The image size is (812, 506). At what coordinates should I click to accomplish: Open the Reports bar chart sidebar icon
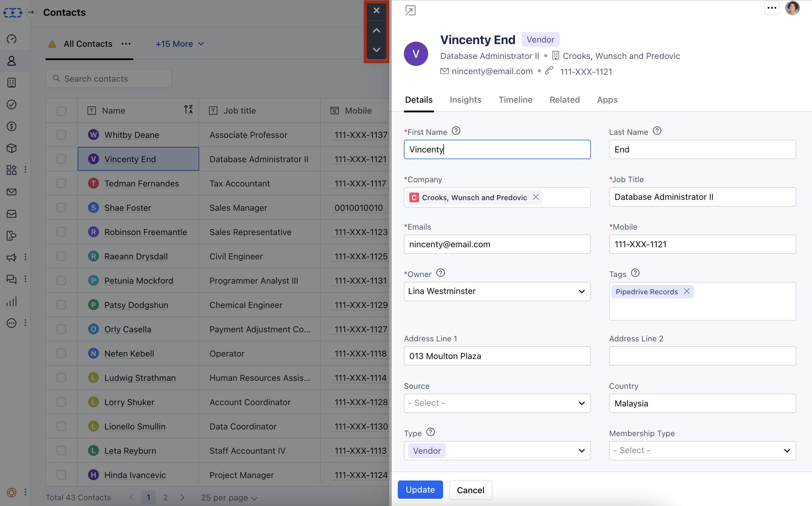click(x=11, y=302)
